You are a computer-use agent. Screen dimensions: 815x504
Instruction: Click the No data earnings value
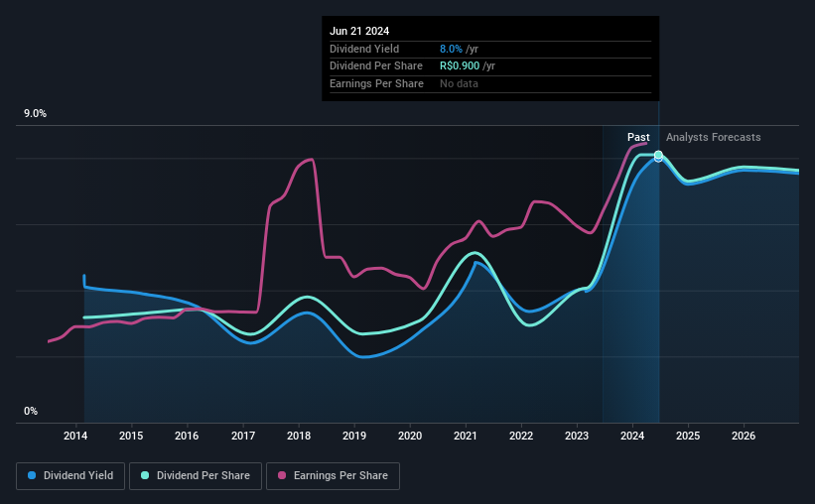pyautogui.click(x=459, y=83)
